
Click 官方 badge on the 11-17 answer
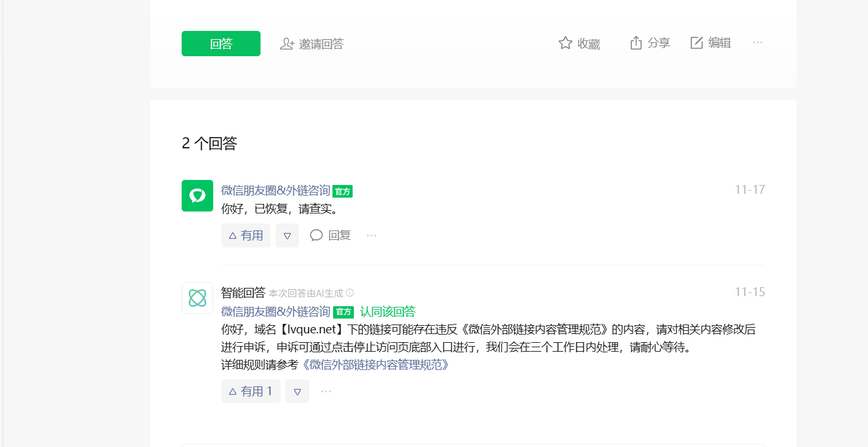click(343, 191)
